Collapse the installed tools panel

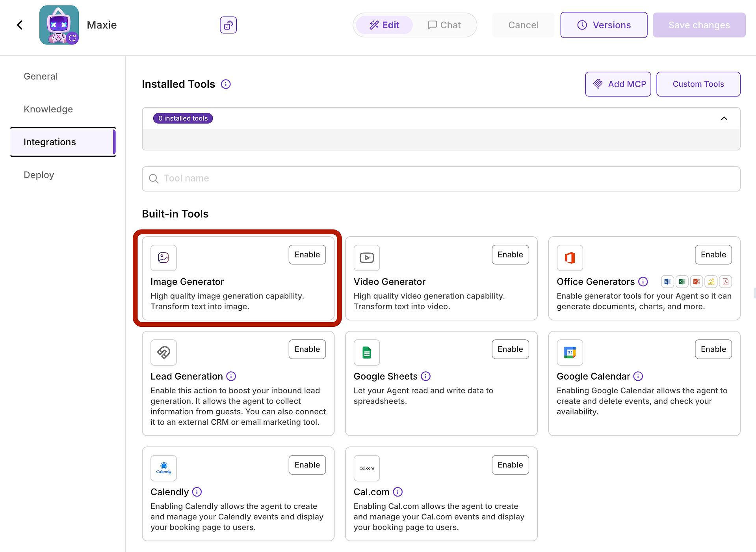[724, 119]
